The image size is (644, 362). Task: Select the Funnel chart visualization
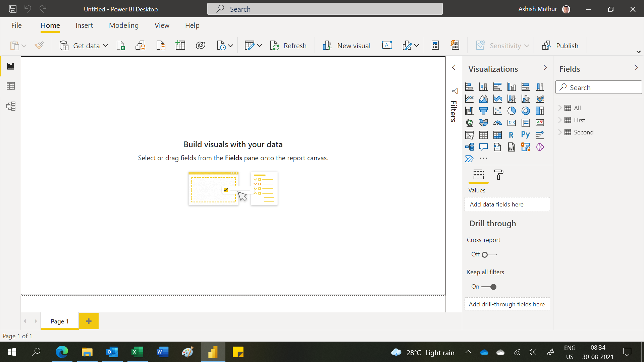(x=483, y=111)
